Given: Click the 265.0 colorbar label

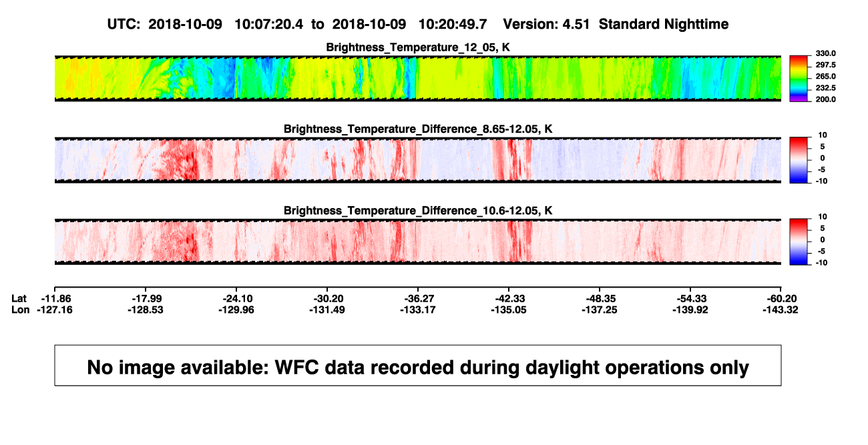Looking at the screenshot, I should [826, 77].
